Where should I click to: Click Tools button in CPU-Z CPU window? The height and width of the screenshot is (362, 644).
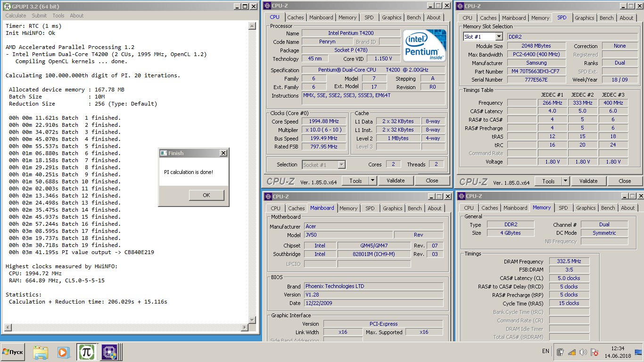pos(355,181)
